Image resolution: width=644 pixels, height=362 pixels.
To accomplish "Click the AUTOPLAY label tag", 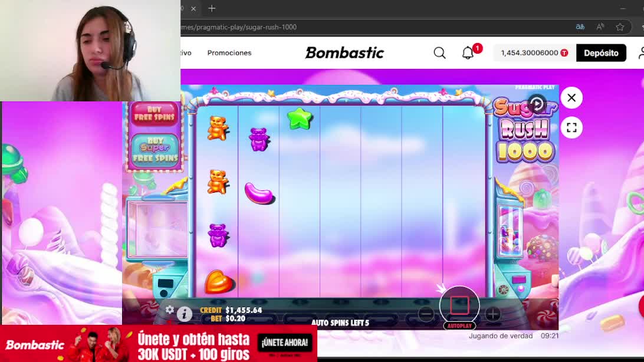I will (x=459, y=326).
